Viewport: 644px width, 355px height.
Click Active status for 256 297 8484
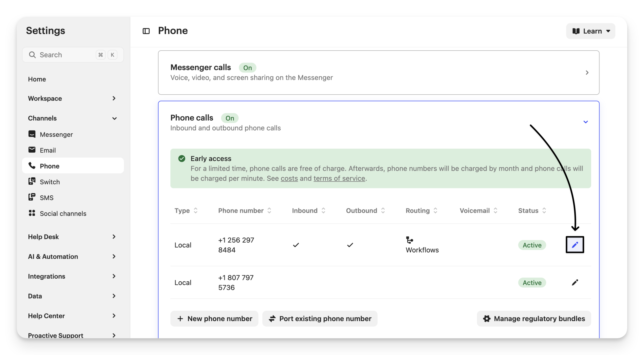pyautogui.click(x=532, y=245)
